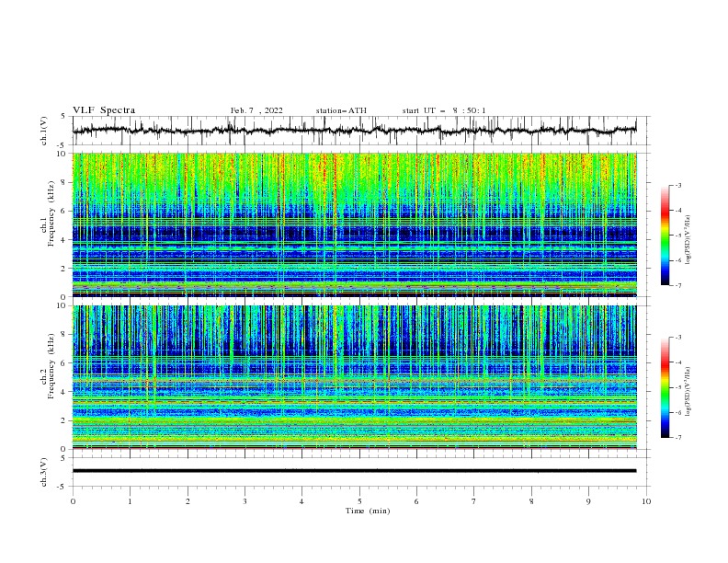Click the ch.2 "Frequency (kHz)" axis label
Screen dimensions: 728x563
(x=51, y=367)
